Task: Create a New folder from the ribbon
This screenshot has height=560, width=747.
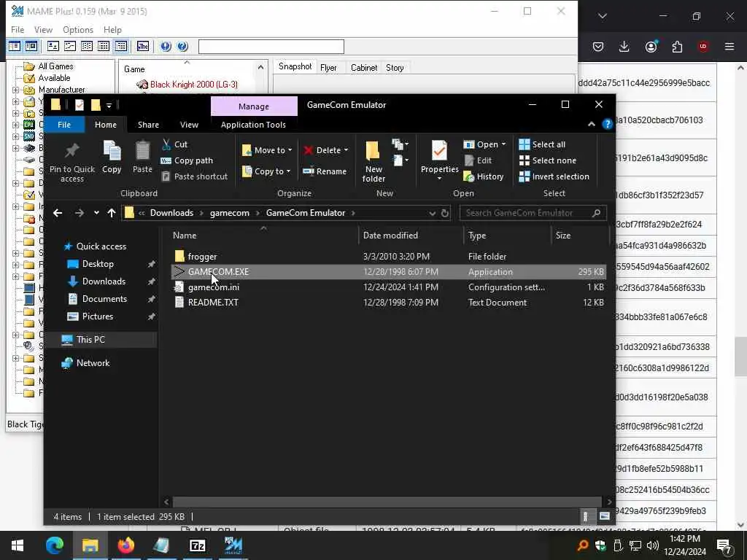Action: click(x=373, y=162)
